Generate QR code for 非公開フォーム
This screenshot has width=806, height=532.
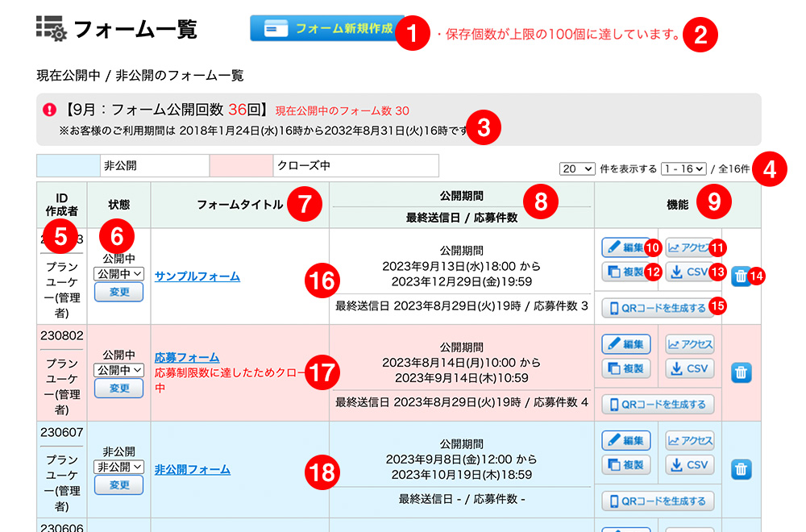(658, 501)
